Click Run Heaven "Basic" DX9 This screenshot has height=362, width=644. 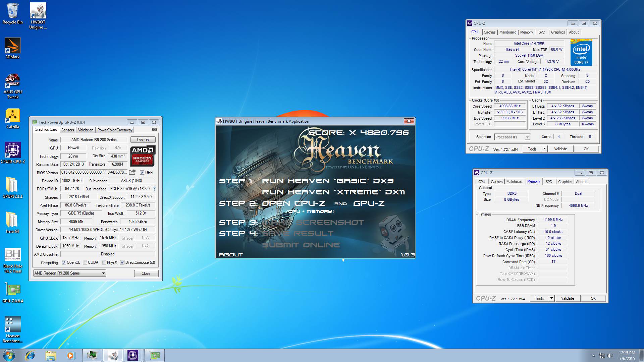click(x=328, y=181)
